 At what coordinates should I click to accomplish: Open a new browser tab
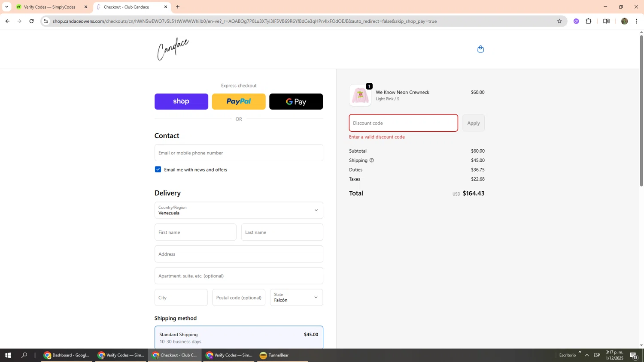click(178, 7)
